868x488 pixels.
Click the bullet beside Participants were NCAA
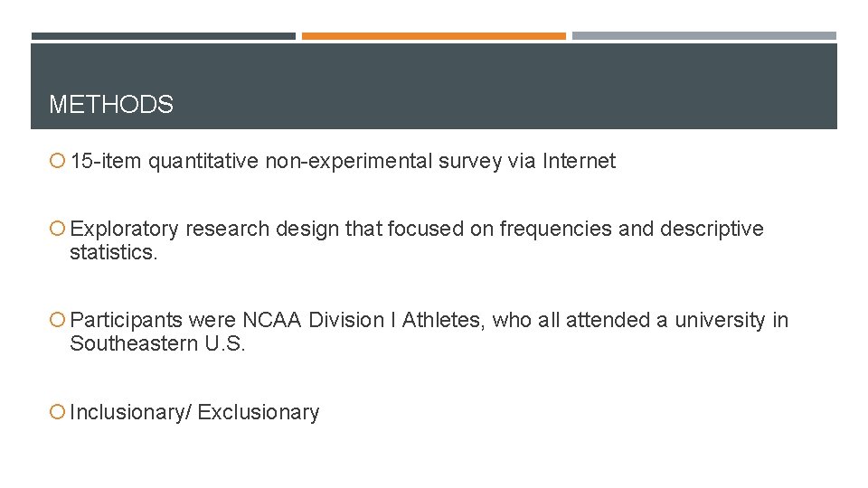tap(57, 319)
